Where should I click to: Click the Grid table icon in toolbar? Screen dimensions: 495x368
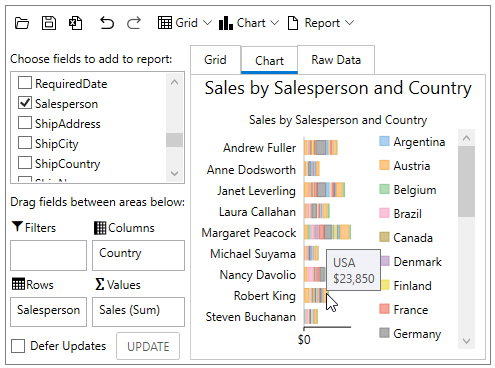[x=165, y=23]
